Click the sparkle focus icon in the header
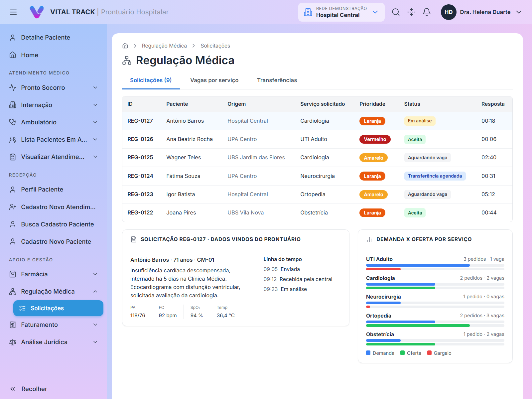 (411, 12)
